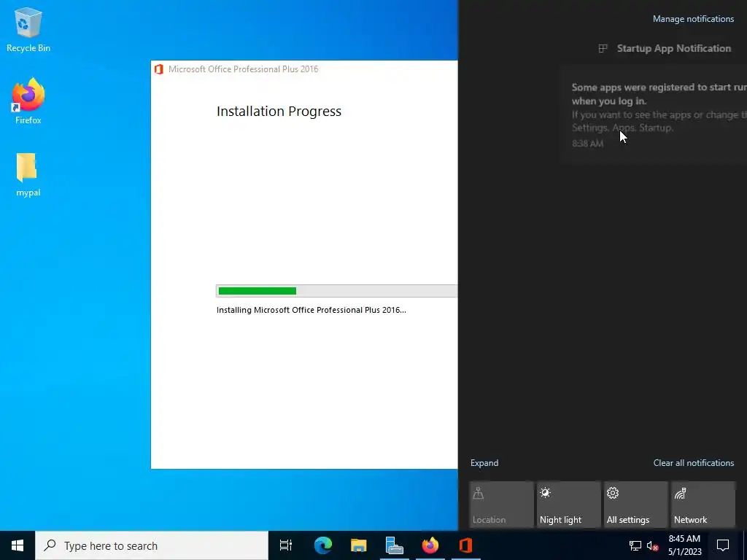
Task: Click the 8:38 AM notification timestamp
Action: point(587,144)
